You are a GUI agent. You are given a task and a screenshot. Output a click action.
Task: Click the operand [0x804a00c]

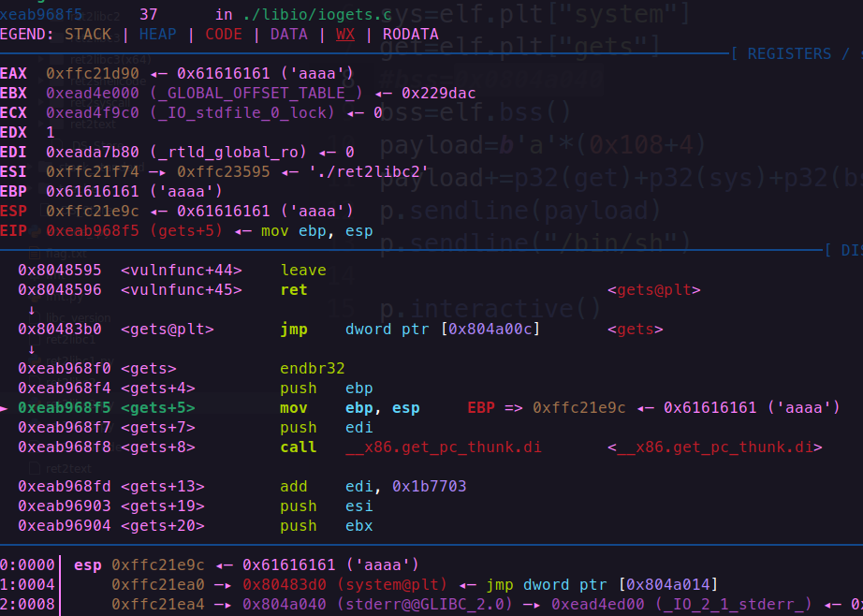click(490, 330)
